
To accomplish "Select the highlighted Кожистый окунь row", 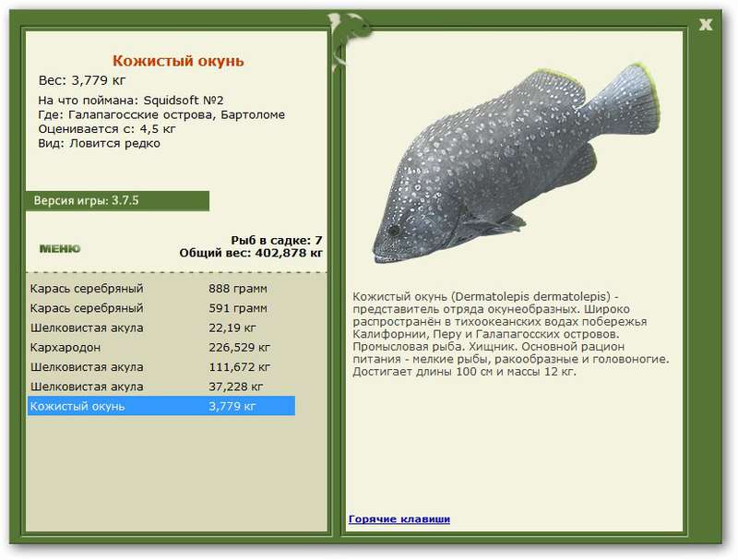I will [x=161, y=406].
